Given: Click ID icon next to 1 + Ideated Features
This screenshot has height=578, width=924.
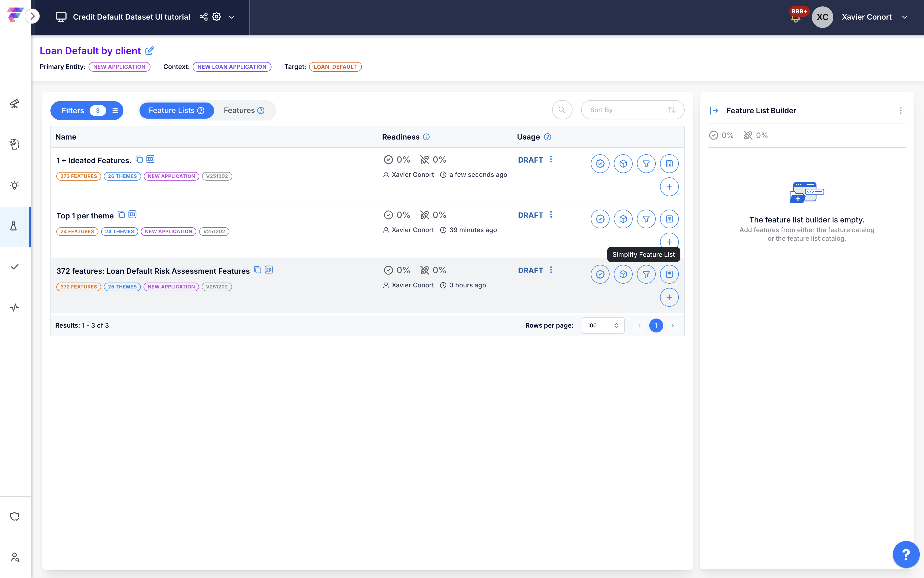Looking at the screenshot, I should point(150,159).
